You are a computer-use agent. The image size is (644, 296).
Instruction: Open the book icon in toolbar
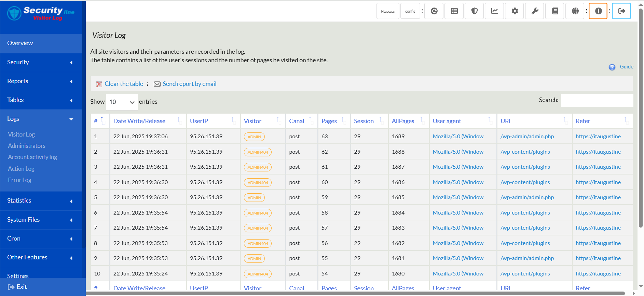pos(555,11)
